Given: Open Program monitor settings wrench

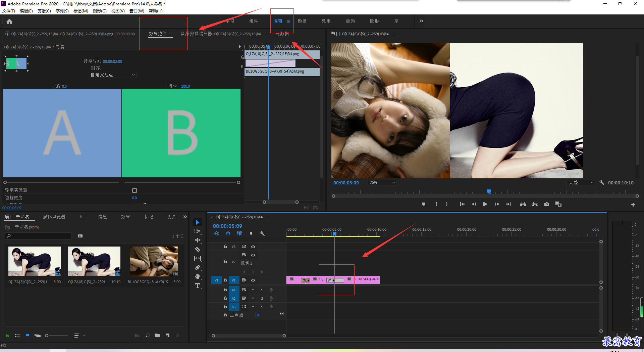Looking at the screenshot, I should (x=602, y=182).
